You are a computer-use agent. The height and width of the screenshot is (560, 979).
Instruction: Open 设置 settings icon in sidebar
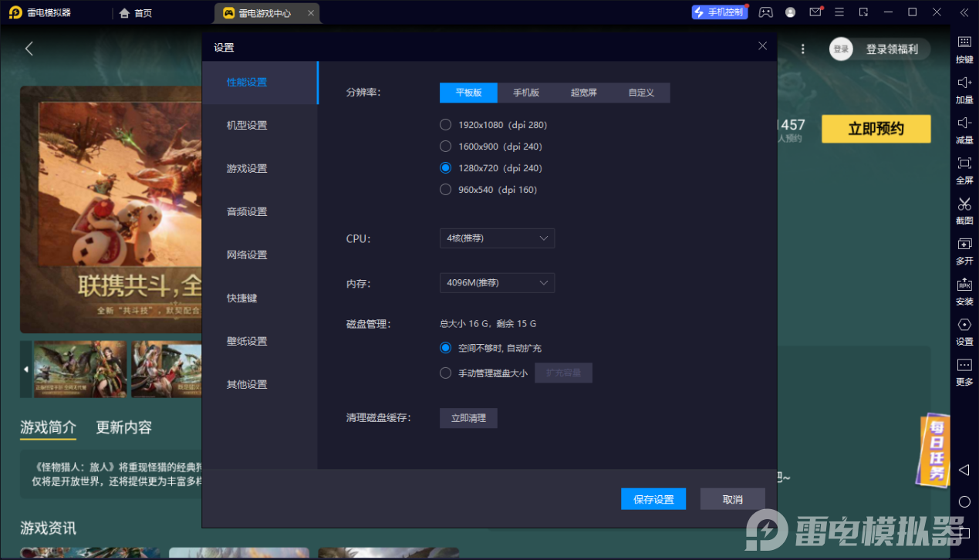(964, 331)
